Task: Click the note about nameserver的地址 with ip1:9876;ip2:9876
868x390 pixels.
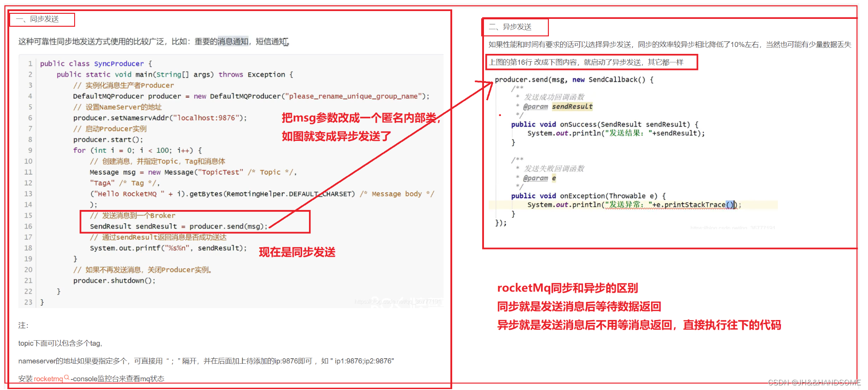Action: point(206,361)
